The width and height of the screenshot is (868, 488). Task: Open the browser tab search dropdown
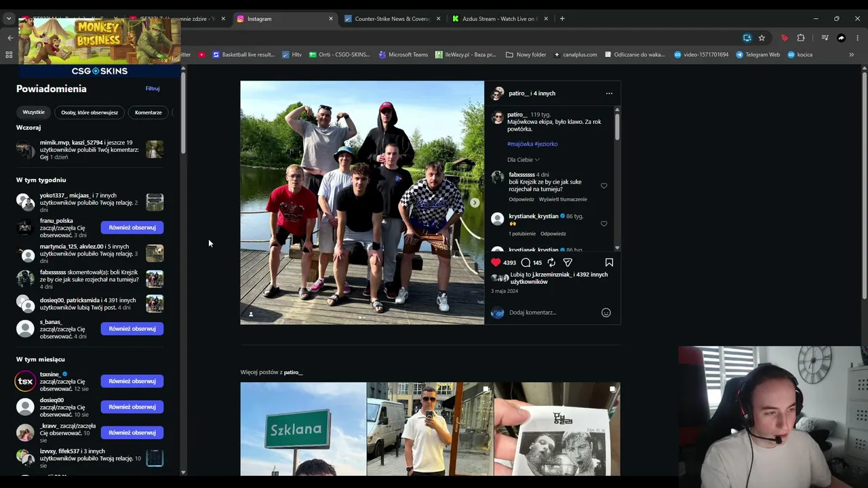(9, 19)
